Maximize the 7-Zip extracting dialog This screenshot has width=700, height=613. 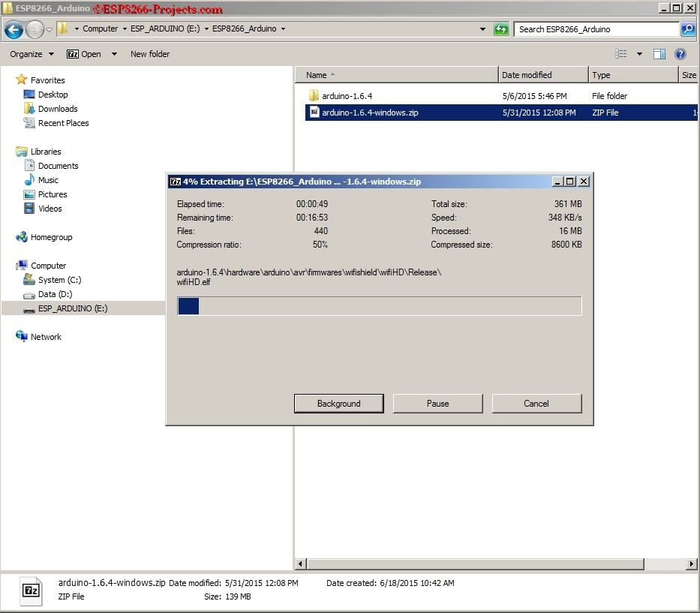tap(569, 182)
